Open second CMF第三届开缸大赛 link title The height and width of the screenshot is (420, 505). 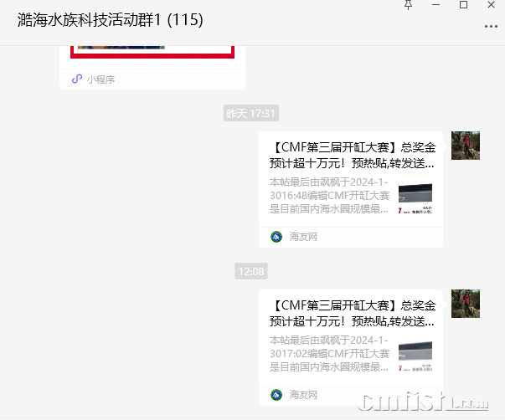(x=353, y=314)
